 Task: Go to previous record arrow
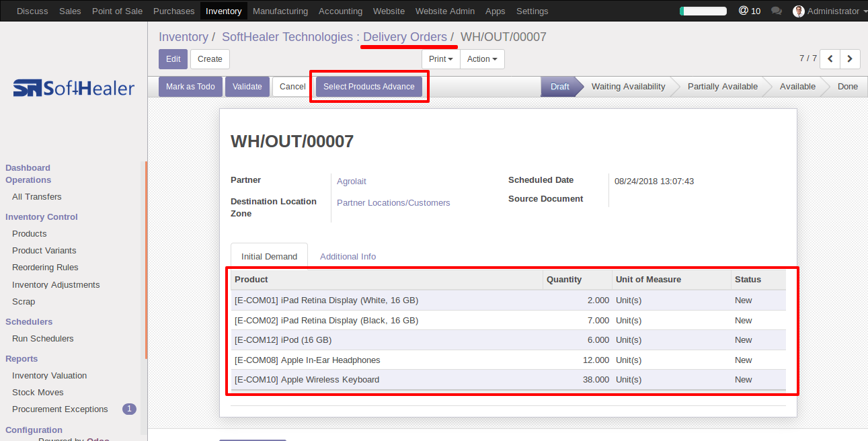[830, 59]
